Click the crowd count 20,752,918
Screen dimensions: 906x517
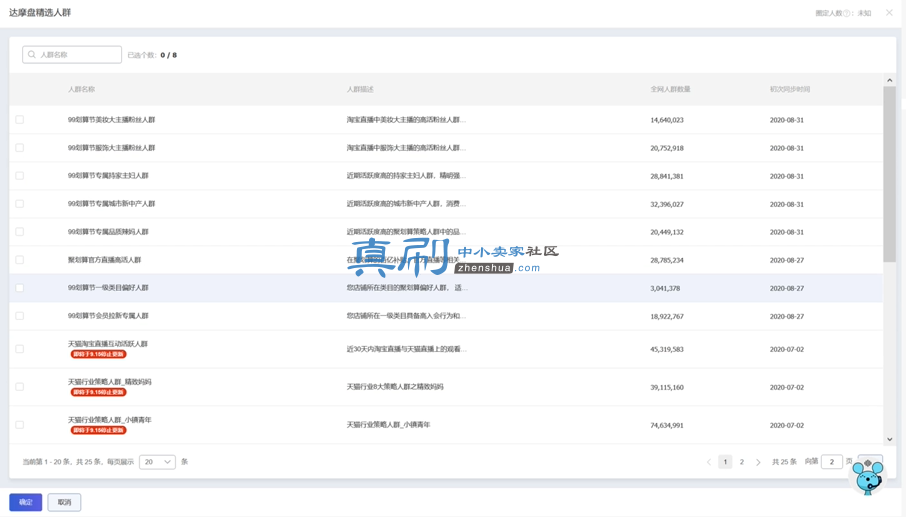[667, 148]
